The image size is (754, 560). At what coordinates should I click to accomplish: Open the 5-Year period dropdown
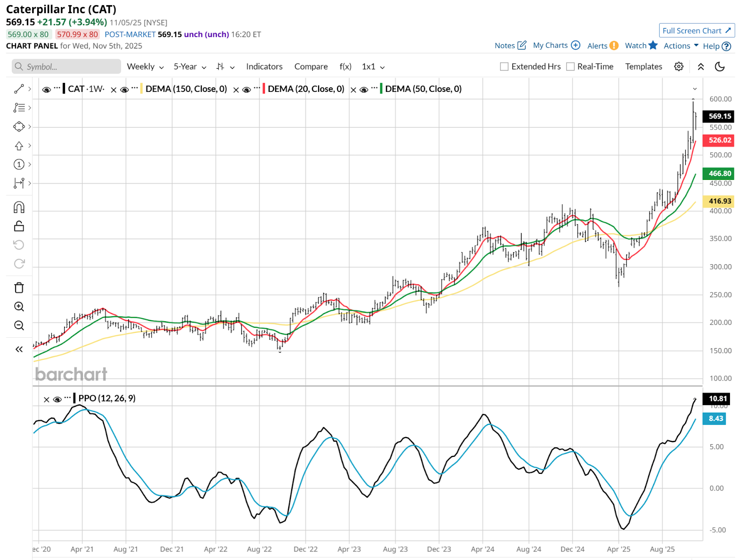(190, 66)
